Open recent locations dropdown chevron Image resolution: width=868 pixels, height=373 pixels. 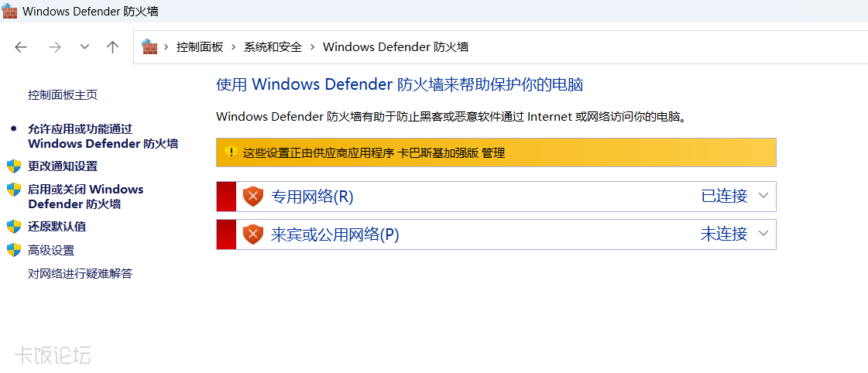click(x=84, y=47)
